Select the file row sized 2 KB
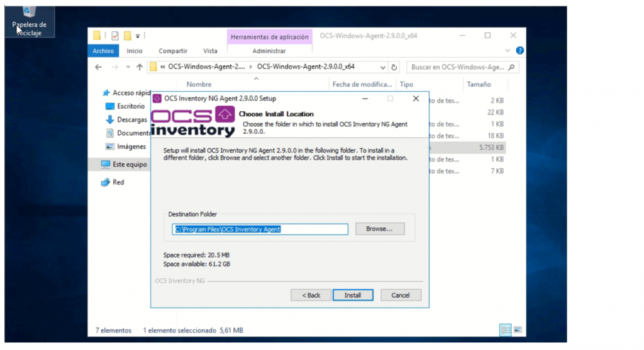The width and height of the screenshot is (644, 350). (467, 101)
